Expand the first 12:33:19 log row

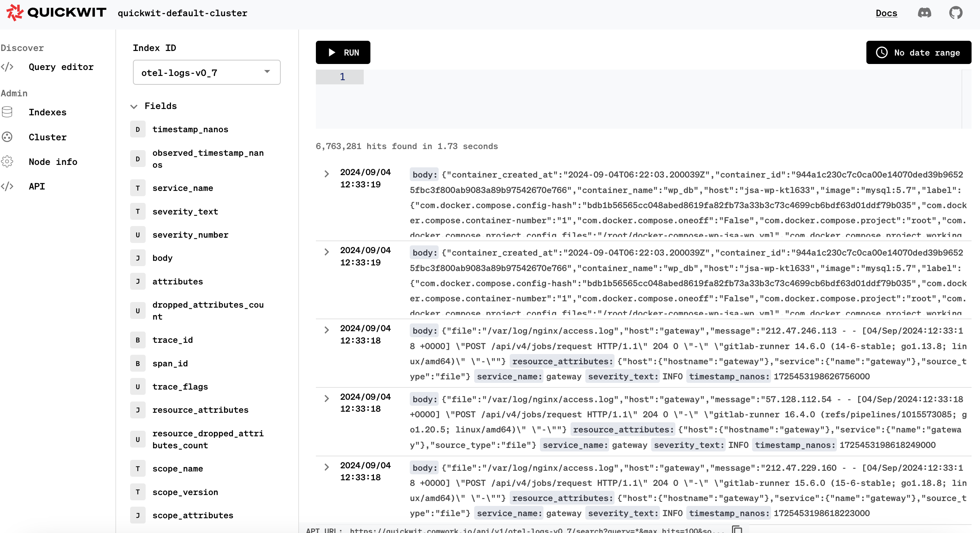coord(326,174)
